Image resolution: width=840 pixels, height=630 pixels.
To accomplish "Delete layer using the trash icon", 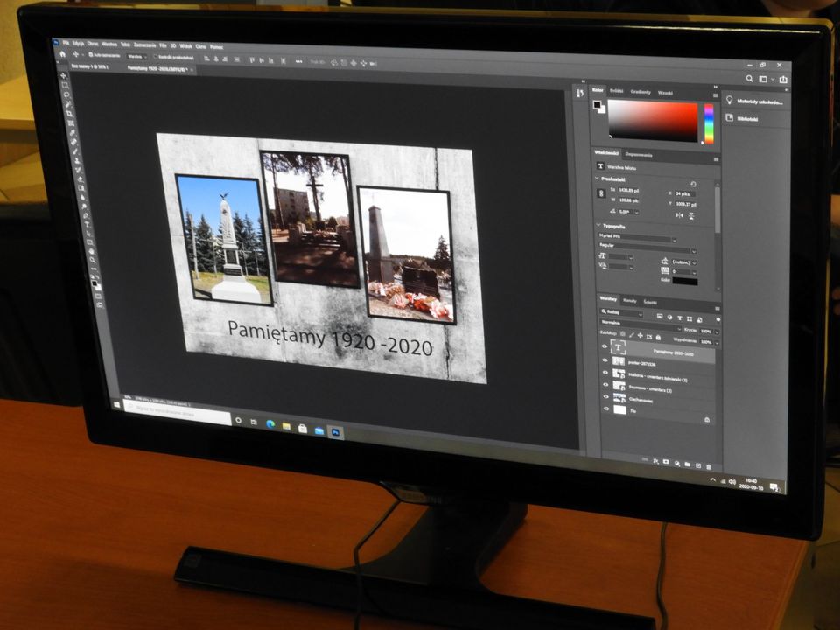I will 708,465.
